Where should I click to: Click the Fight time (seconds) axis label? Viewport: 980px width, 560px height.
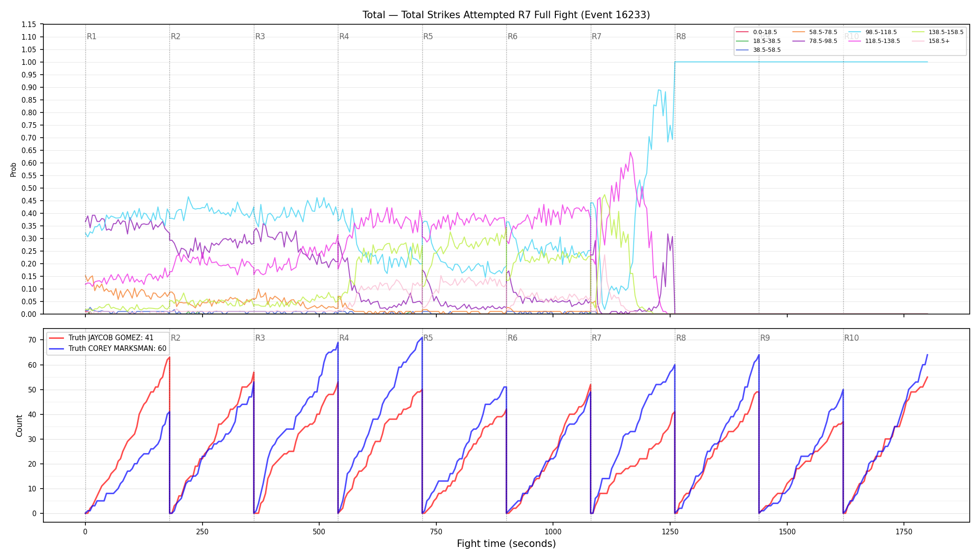click(x=506, y=544)
